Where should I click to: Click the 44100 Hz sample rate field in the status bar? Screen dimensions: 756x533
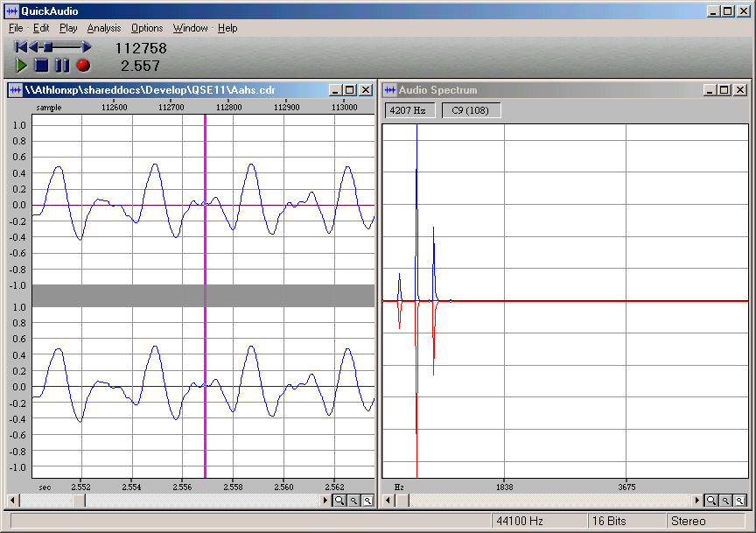542,521
